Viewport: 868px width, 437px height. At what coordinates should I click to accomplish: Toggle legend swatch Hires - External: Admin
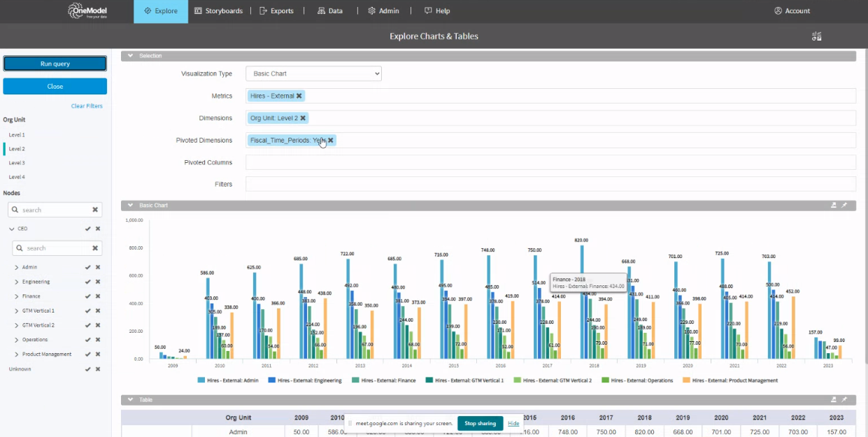pyautogui.click(x=201, y=380)
